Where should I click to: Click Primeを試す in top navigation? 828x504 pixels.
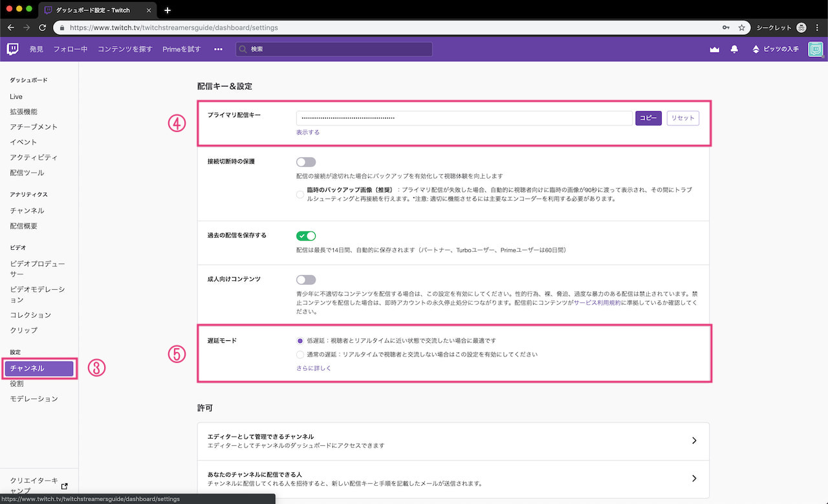pos(182,49)
